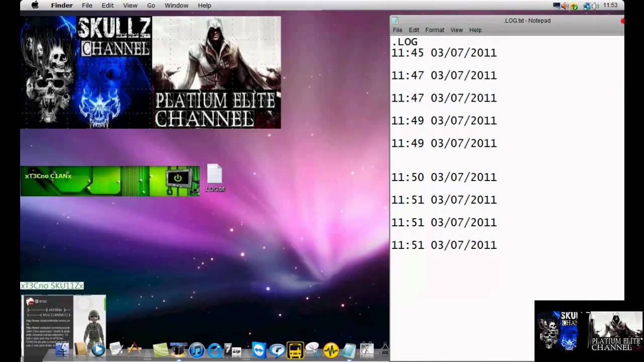Screen dimensions: 644x362
Task: Click the xT3Cno SKU11Zx label
Action: coord(52,286)
